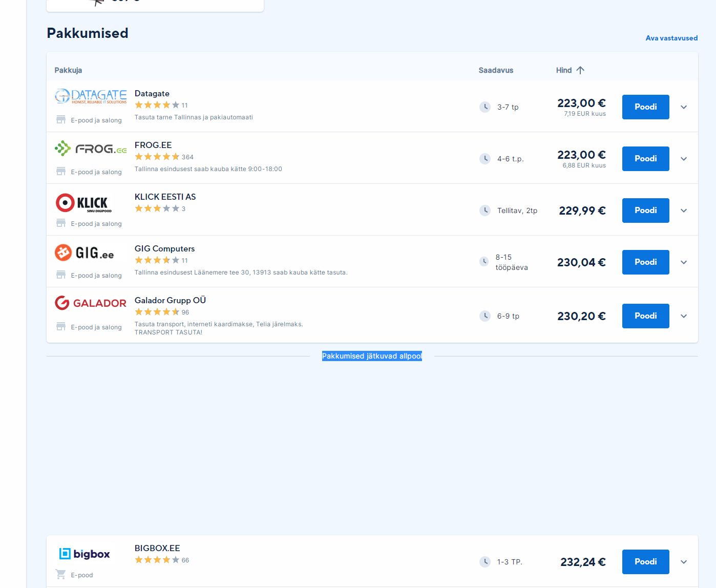Image resolution: width=716 pixels, height=588 pixels.
Task: Click the 229,99 € price
Action: tap(582, 211)
